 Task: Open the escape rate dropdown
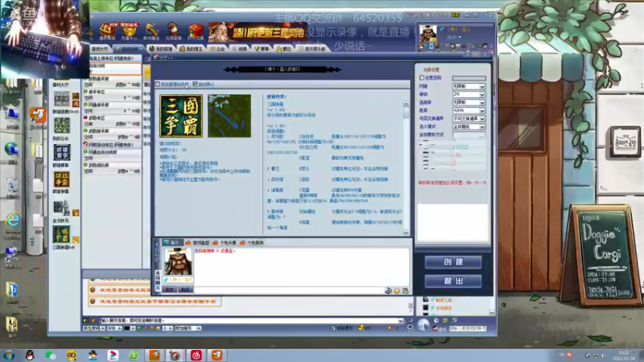pos(469,102)
